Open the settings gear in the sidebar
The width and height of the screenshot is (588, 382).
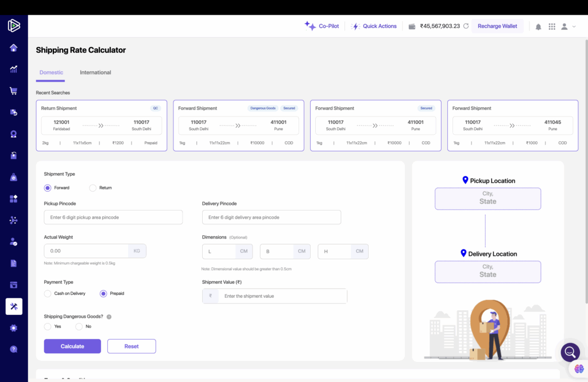tap(14, 328)
